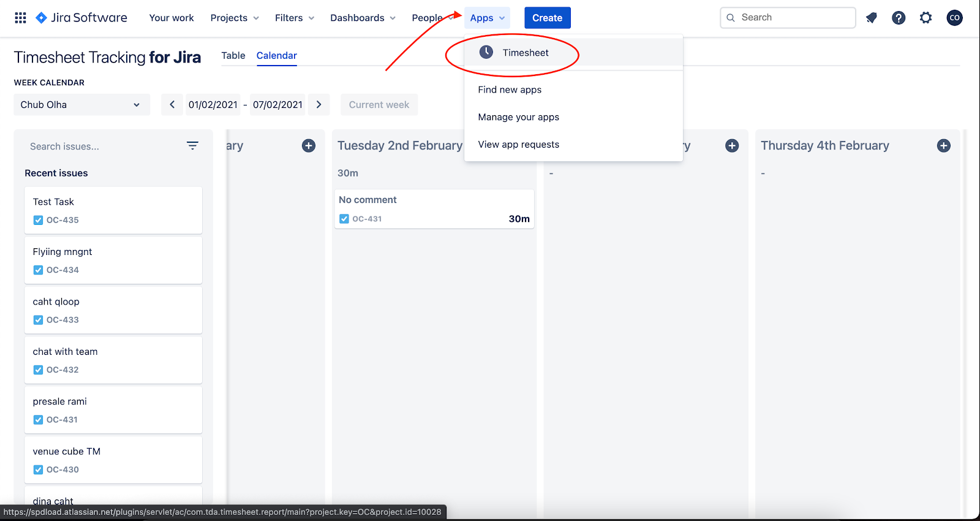Screen dimensions: 980x521
Task: Click task icon on Tuesday's OC-431 worklog
Action: 344,219
